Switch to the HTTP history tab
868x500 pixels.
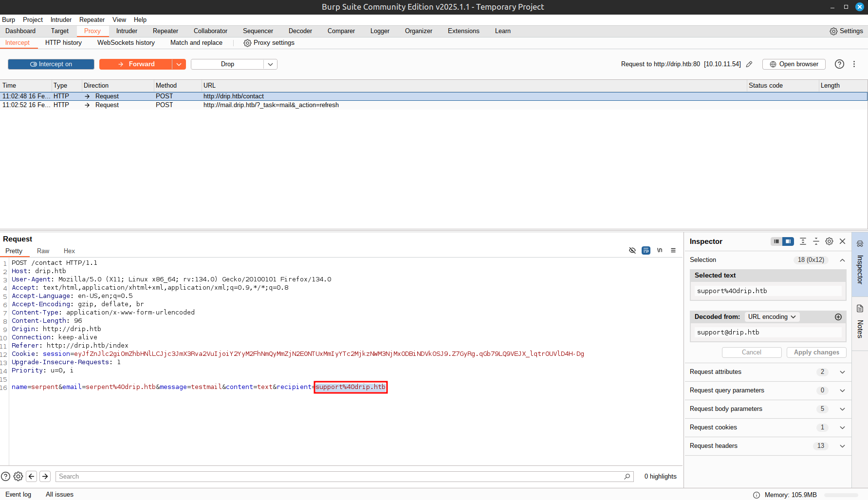tap(63, 43)
